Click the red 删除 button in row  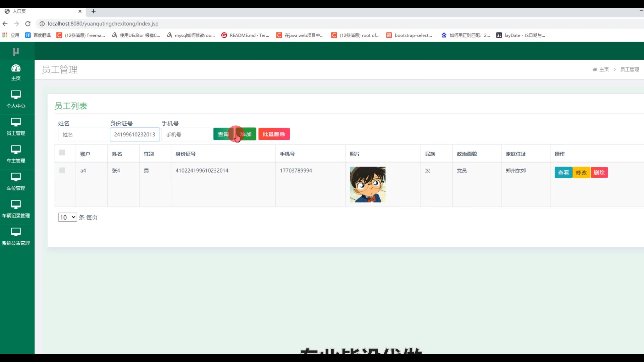coord(599,173)
